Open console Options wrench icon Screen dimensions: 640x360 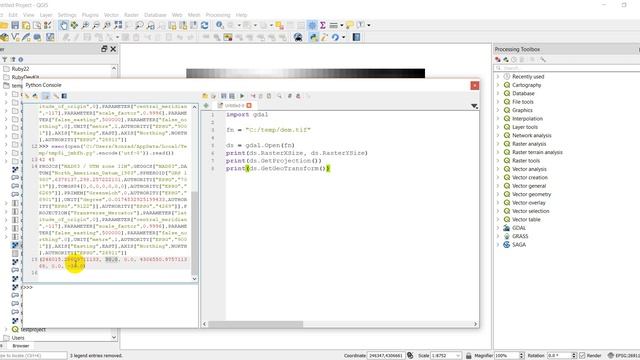point(56,96)
